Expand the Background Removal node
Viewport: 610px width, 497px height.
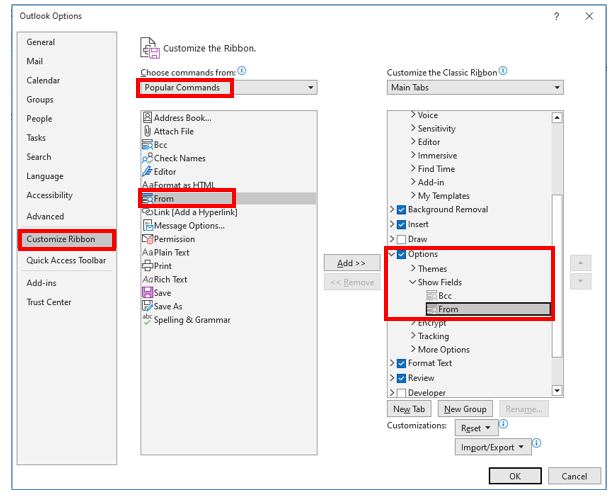pyautogui.click(x=392, y=209)
